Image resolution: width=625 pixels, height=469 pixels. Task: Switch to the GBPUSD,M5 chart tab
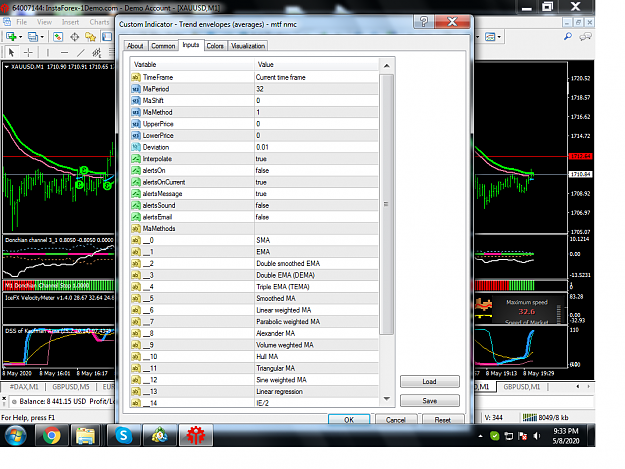[x=71, y=387]
